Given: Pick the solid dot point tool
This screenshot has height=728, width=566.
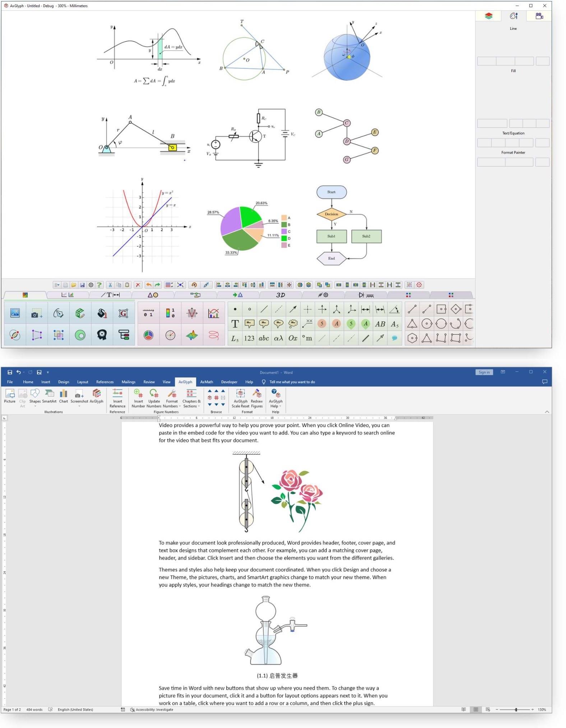Looking at the screenshot, I should [235, 309].
